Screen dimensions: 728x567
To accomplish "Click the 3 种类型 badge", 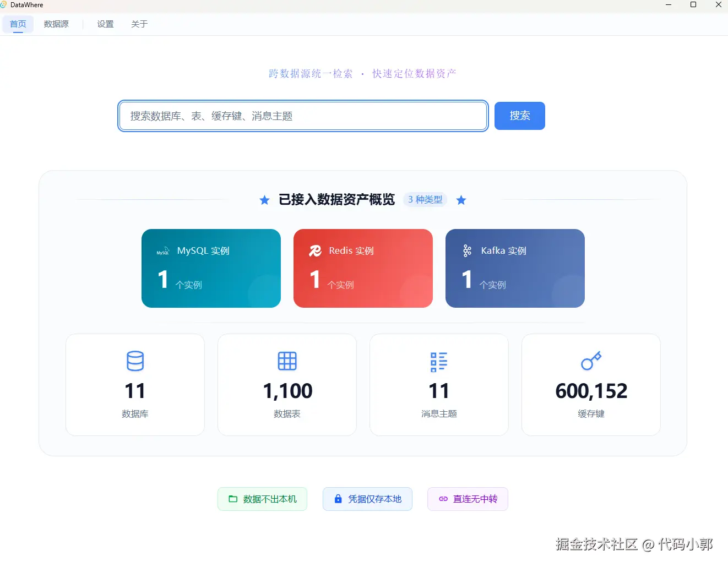I will coord(425,199).
